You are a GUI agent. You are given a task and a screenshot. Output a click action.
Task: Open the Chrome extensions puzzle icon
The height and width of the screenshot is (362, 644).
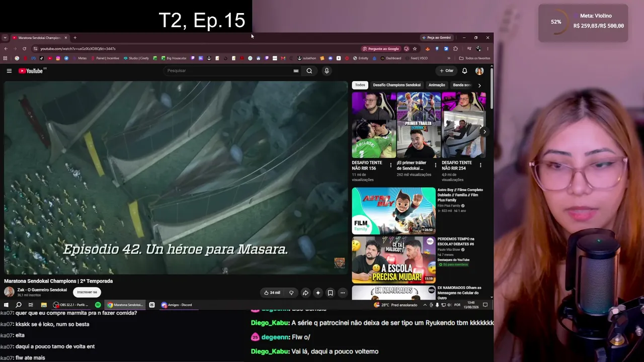(455, 49)
